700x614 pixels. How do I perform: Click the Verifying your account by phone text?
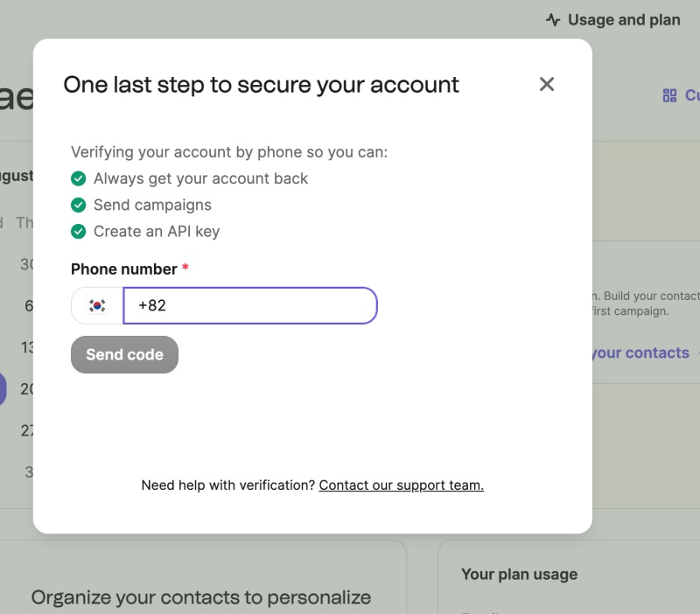tap(229, 152)
